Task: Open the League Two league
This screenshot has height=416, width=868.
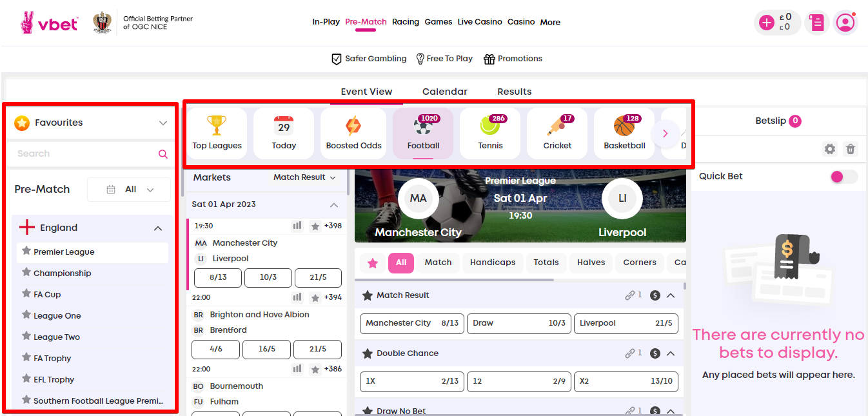Action: click(x=57, y=337)
